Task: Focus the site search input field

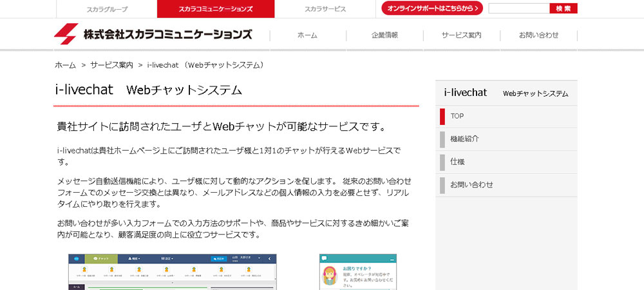Action: (518, 8)
